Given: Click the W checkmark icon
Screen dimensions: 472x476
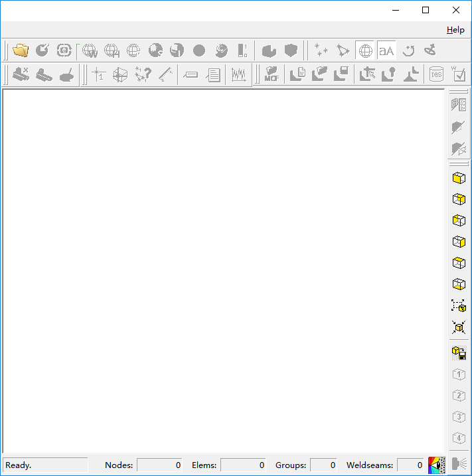Looking at the screenshot, I should pyautogui.click(x=458, y=74).
